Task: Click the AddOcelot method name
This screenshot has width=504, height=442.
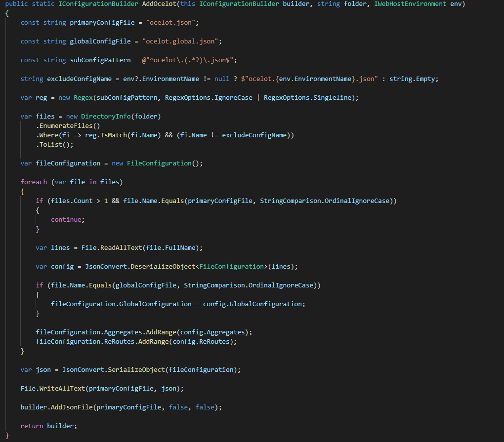Action: coord(159,4)
